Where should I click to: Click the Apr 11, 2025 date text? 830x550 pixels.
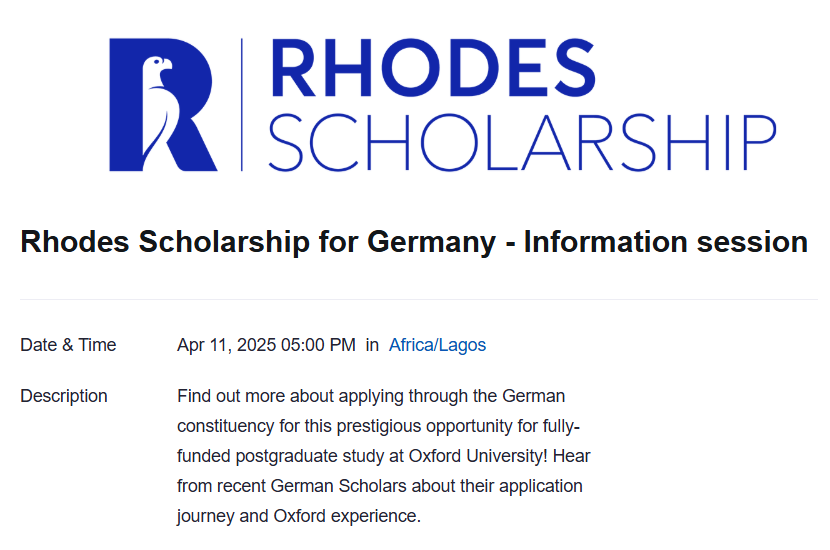(226, 345)
